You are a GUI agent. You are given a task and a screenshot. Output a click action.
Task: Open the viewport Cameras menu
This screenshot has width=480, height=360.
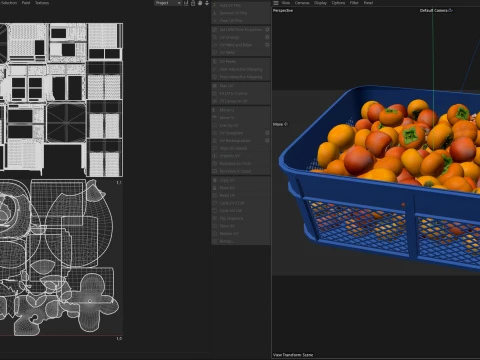[x=302, y=3]
